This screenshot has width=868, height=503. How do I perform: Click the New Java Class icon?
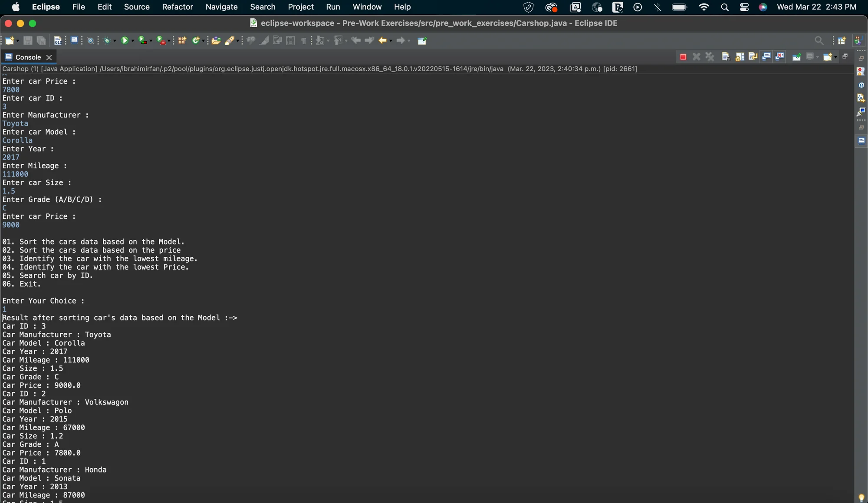click(x=196, y=40)
